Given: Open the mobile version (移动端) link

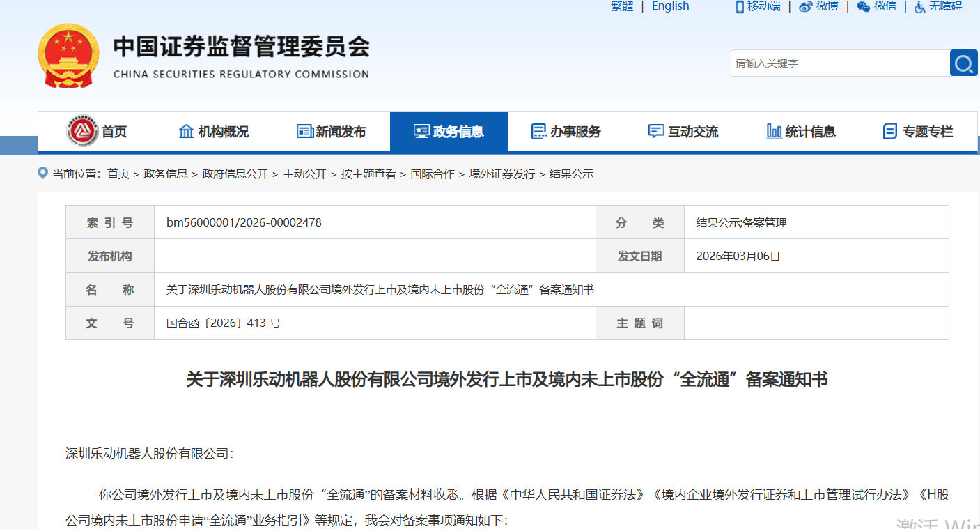Looking at the screenshot, I should 758,6.
